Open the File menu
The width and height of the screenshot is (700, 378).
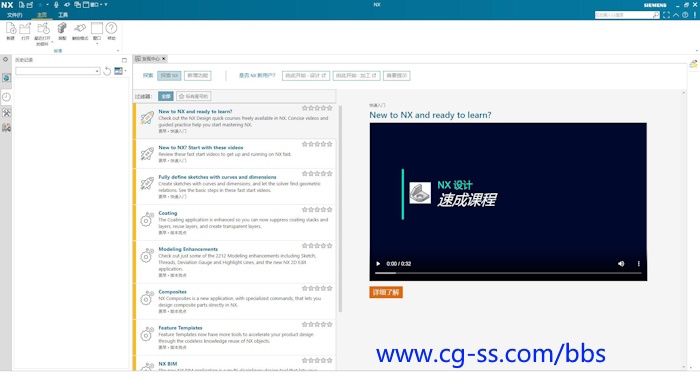pyautogui.click(x=14, y=15)
